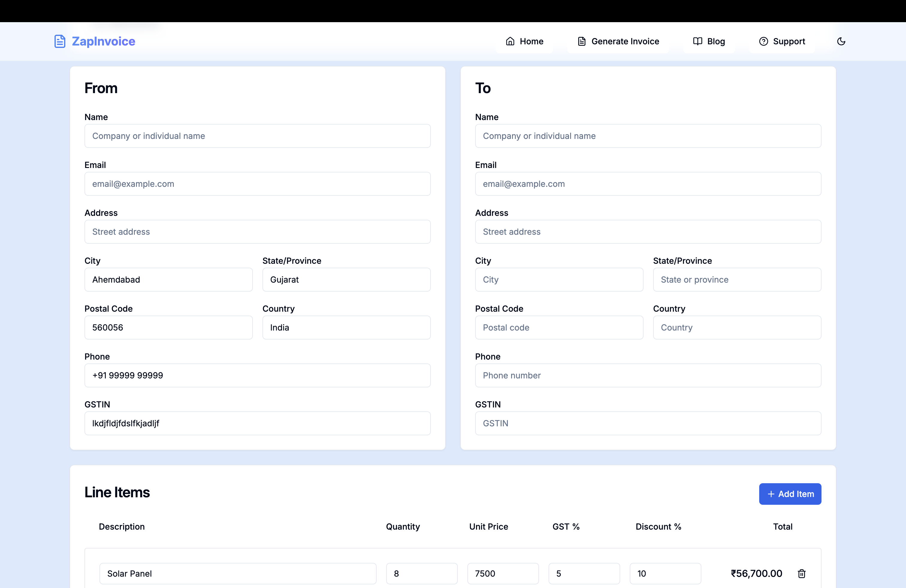Click the Discount % column header
The image size is (906, 588).
pos(658,526)
